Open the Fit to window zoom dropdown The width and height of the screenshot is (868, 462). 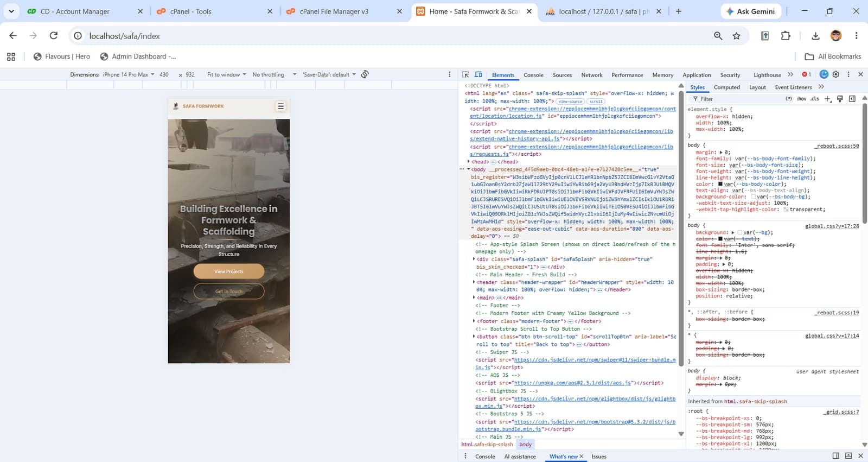[227, 74]
